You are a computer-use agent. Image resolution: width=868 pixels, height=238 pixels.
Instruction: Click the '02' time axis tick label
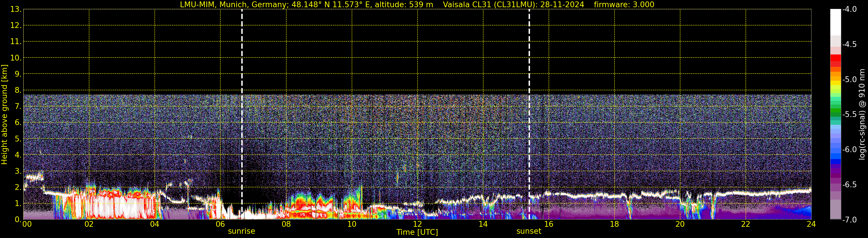click(x=89, y=224)
